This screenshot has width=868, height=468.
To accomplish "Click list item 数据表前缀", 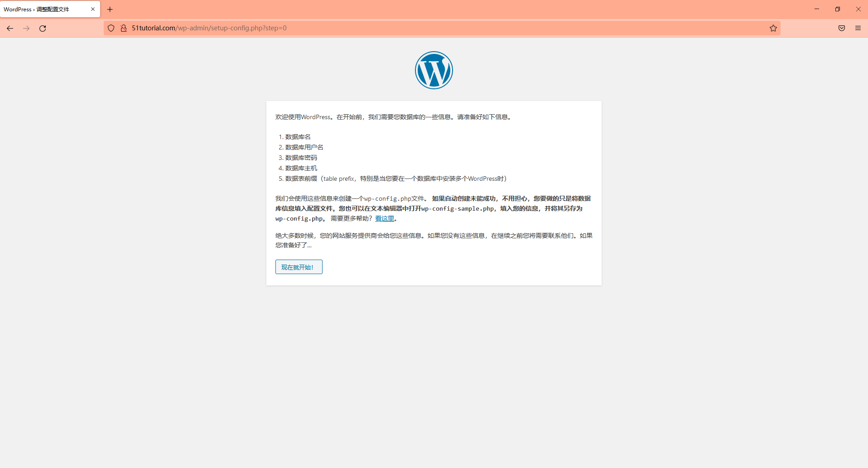I will tap(396, 179).
